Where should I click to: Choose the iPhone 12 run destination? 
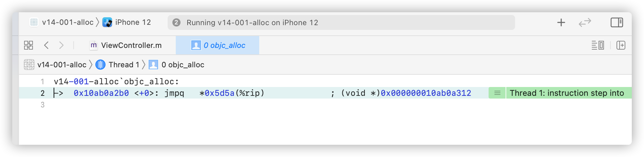[127, 22]
